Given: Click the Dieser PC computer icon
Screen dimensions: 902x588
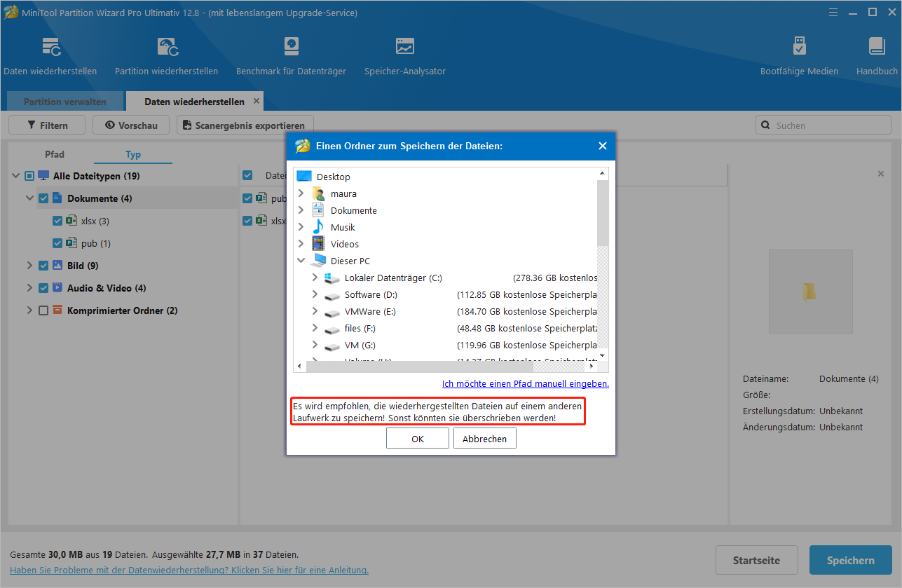Looking at the screenshot, I should [319, 261].
